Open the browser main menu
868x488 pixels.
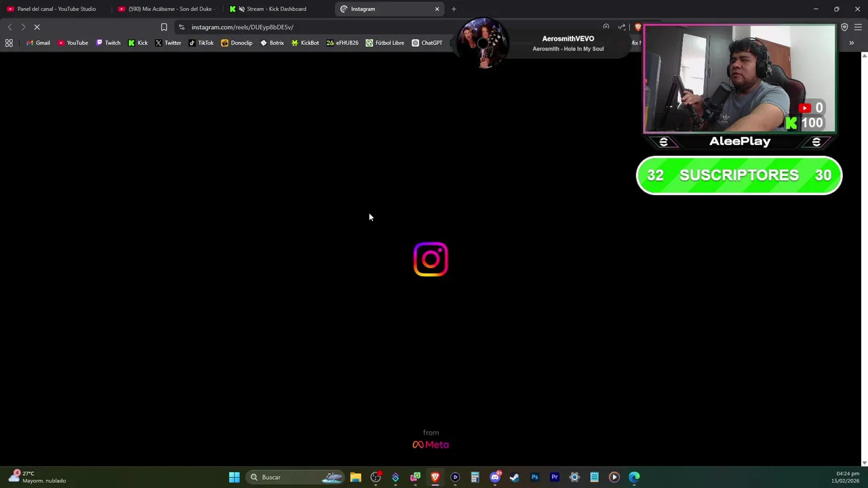click(x=858, y=27)
